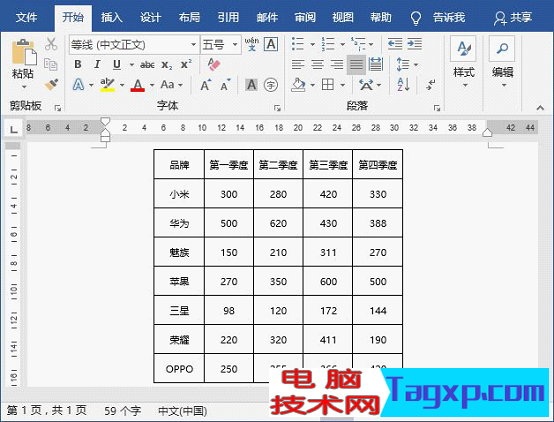The image size is (554, 422).
Task: Open Editing menu
Action: (502, 62)
